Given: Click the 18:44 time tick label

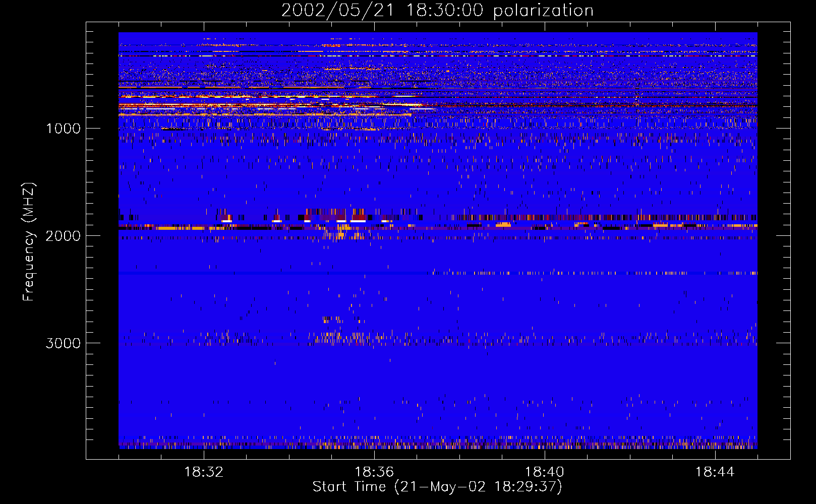Looking at the screenshot, I should click(715, 472).
